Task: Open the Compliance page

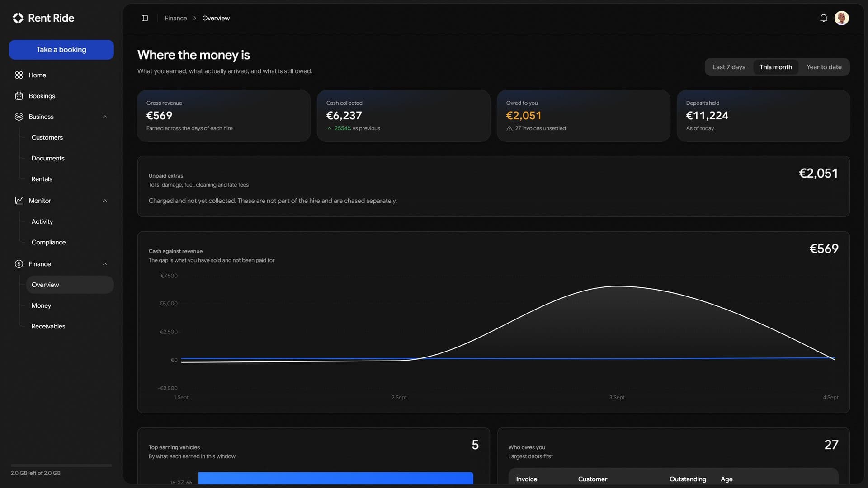Action: [70, 242]
